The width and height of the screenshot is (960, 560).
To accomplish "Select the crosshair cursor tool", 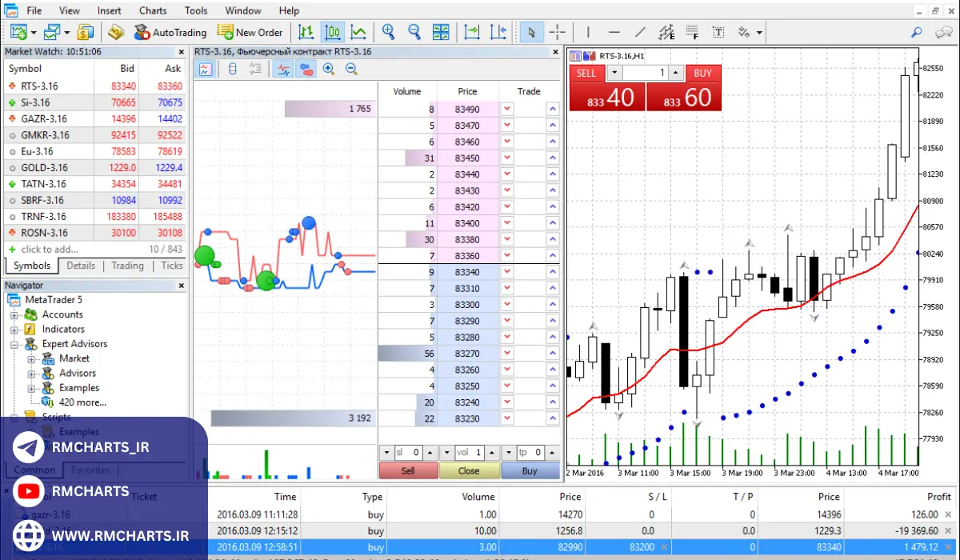I will tap(558, 32).
